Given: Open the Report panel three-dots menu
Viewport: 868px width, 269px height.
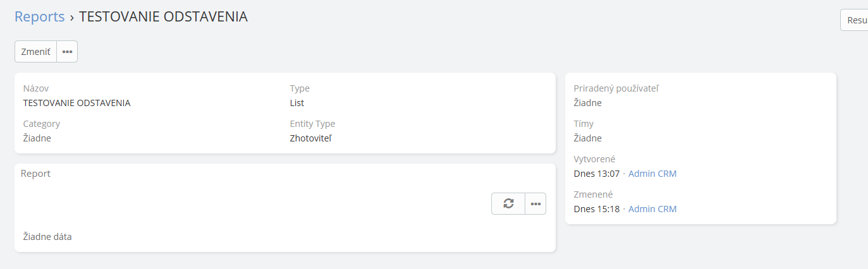Looking at the screenshot, I should tap(535, 203).
